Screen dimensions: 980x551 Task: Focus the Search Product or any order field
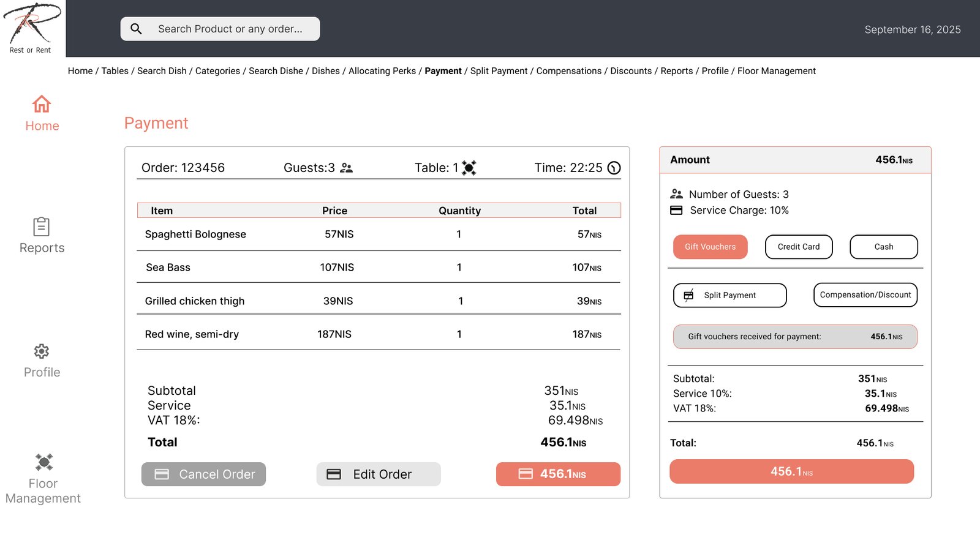[230, 29]
